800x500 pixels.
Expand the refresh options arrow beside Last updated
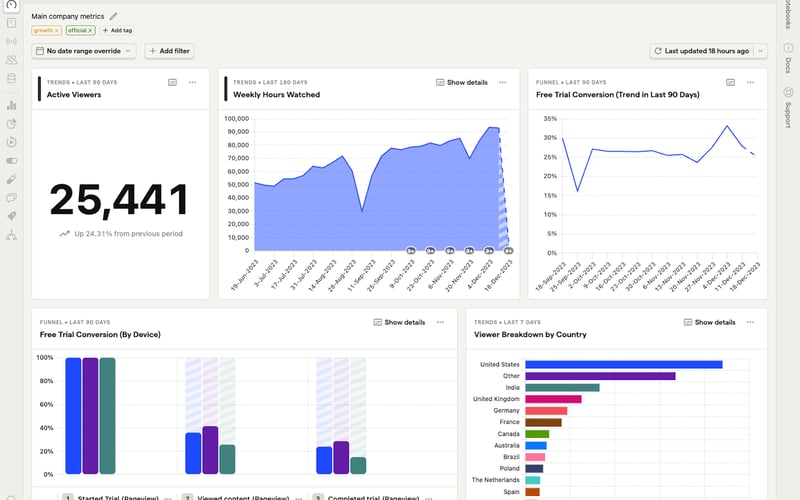coord(760,51)
